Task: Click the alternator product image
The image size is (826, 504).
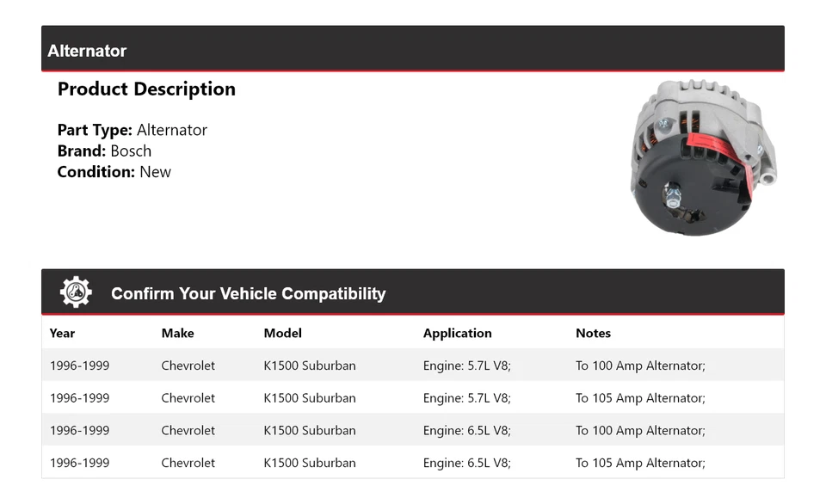Action: [x=704, y=157]
